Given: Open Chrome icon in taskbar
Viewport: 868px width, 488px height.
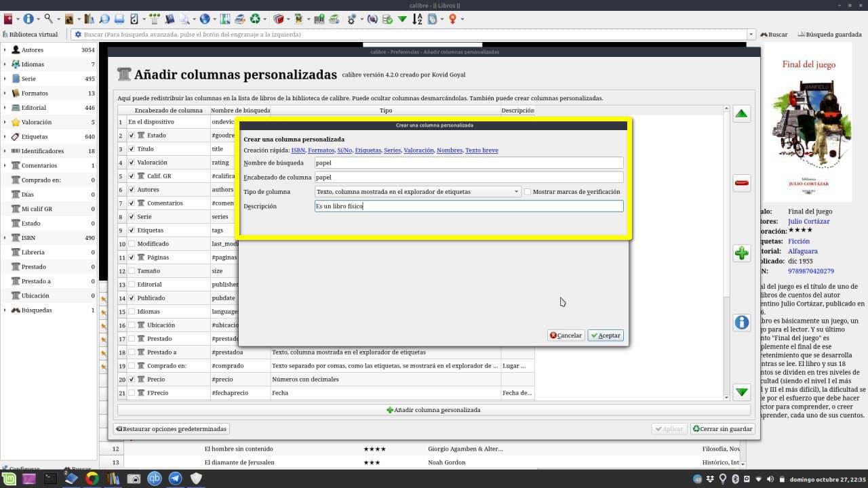Looking at the screenshot, I should [x=92, y=479].
